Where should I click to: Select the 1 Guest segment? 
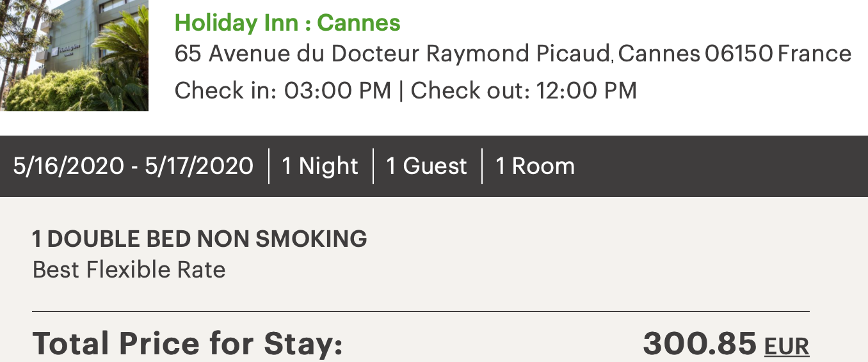427,166
